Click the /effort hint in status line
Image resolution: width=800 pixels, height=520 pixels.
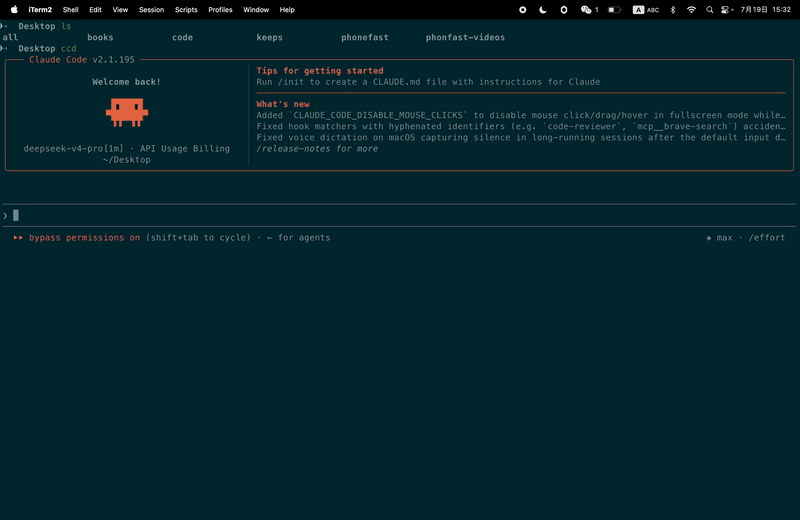click(x=767, y=237)
